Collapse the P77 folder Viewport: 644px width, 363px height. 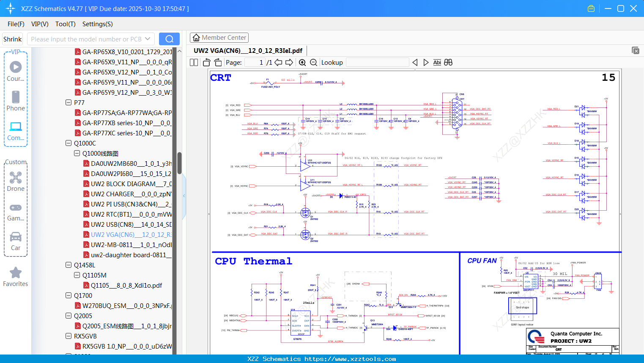(69, 102)
